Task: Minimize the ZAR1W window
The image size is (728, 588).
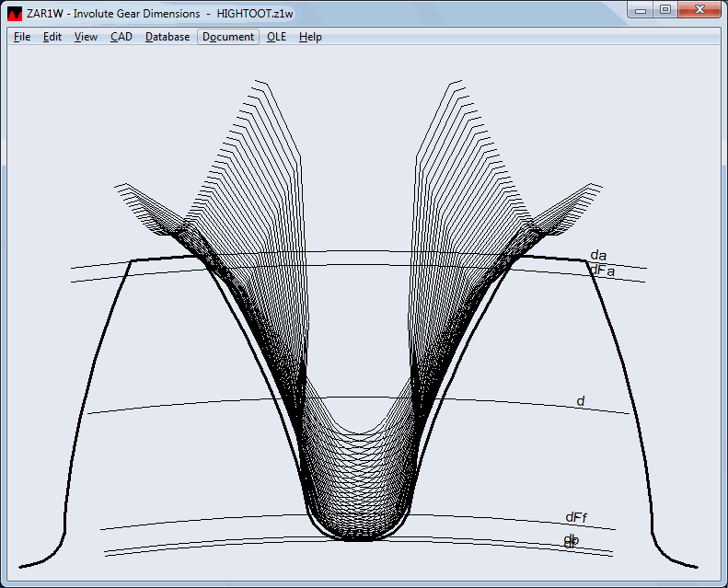Action: pos(641,10)
